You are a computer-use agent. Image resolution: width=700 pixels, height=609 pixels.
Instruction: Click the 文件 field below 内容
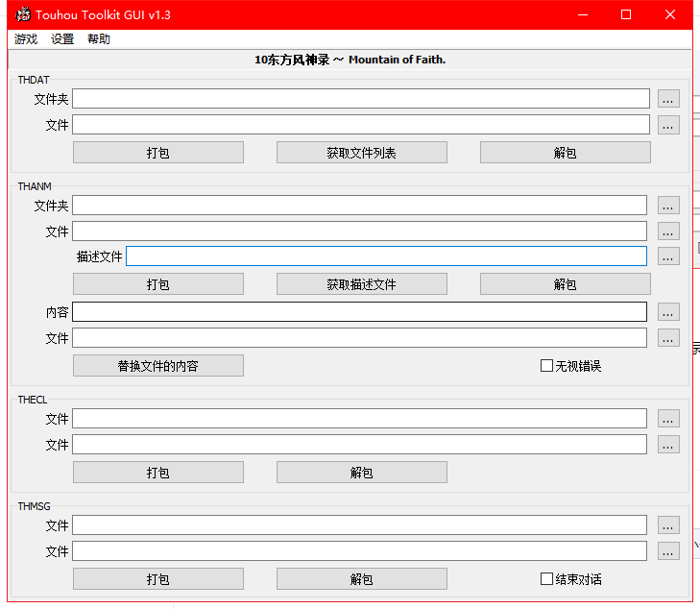click(x=359, y=338)
